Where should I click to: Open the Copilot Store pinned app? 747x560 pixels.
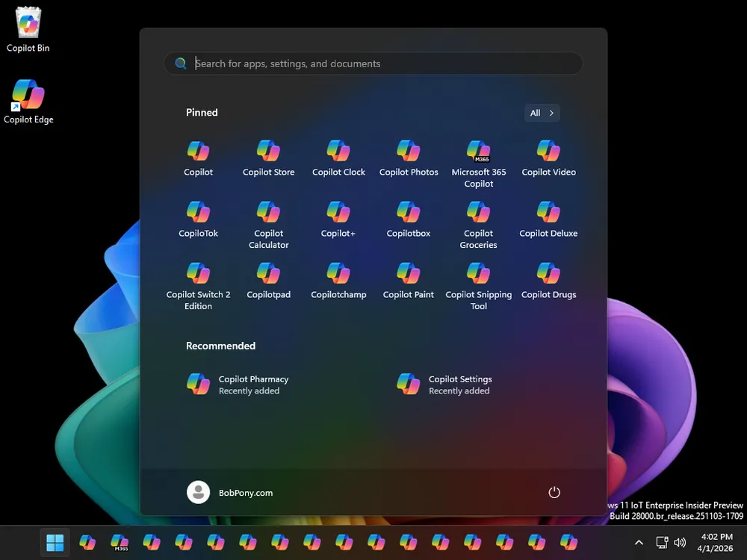coord(268,158)
